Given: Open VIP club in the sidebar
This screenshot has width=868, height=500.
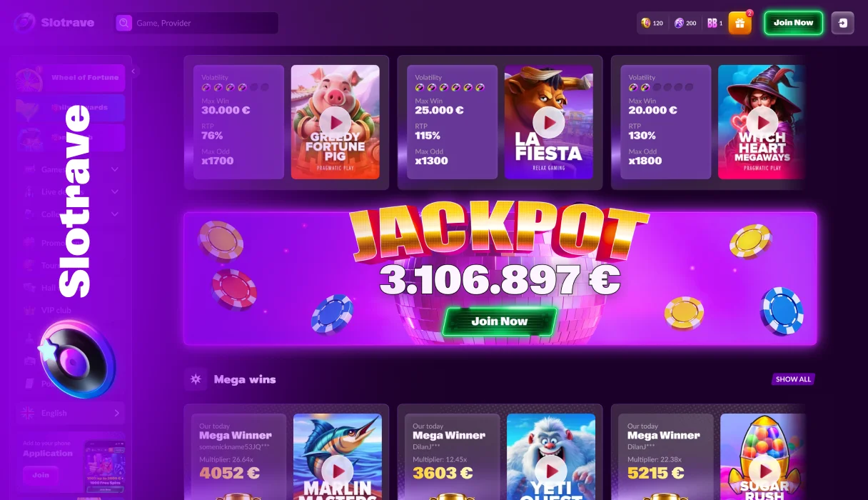Looking at the screenshot, I should click(56, 310).
